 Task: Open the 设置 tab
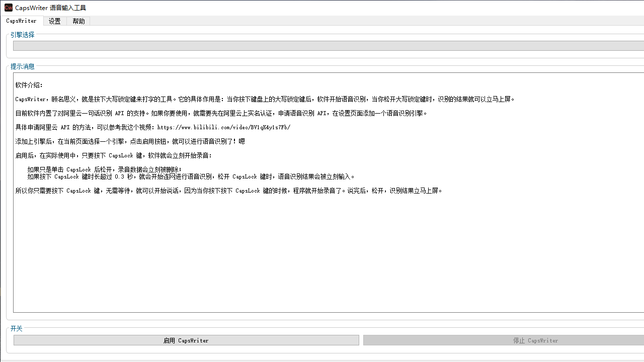55,21
